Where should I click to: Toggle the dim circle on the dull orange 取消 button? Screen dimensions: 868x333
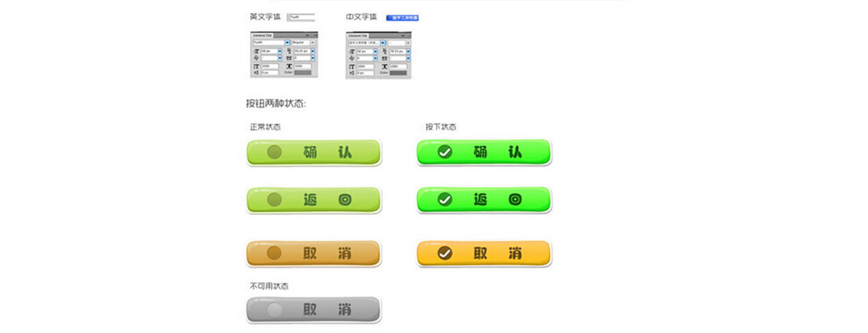coord(274,253)
